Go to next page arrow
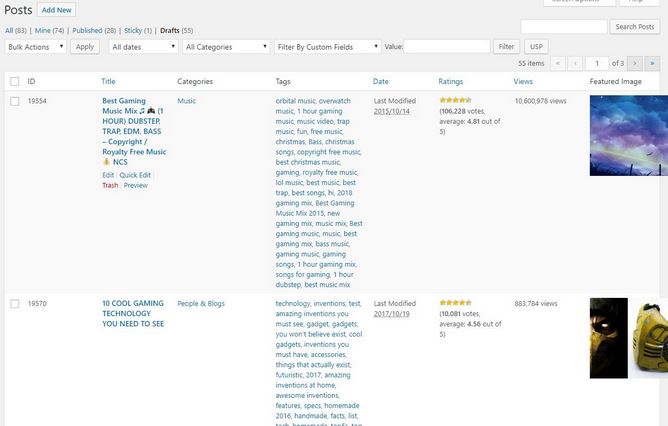 (635, 63)
